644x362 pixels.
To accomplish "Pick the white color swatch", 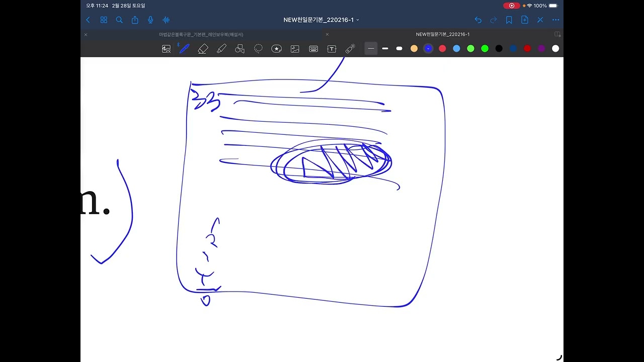I will 555,49.
